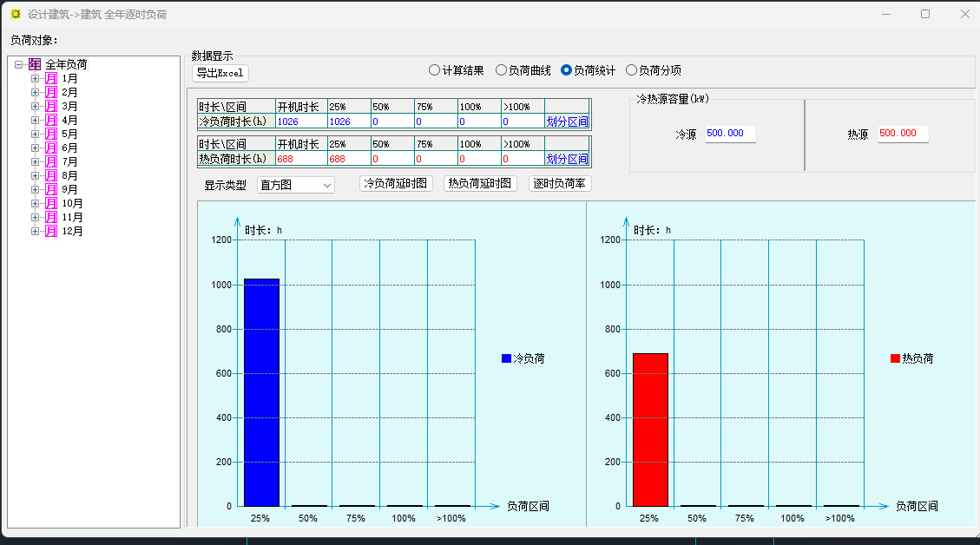
Task: Click the month icon beside 9月
Action: [x=50, y=189]
